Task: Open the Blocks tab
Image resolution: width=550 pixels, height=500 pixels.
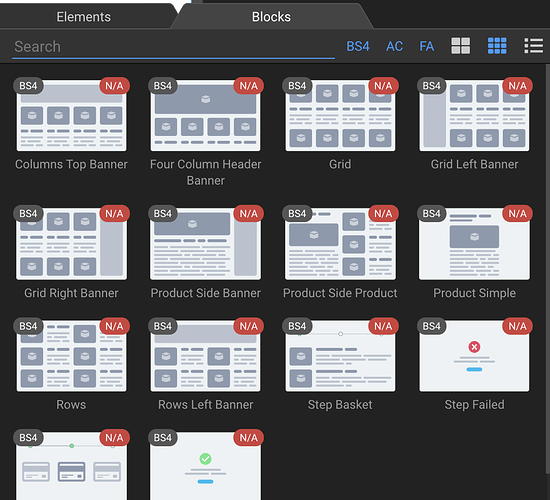Action: (x=271, y=17)
